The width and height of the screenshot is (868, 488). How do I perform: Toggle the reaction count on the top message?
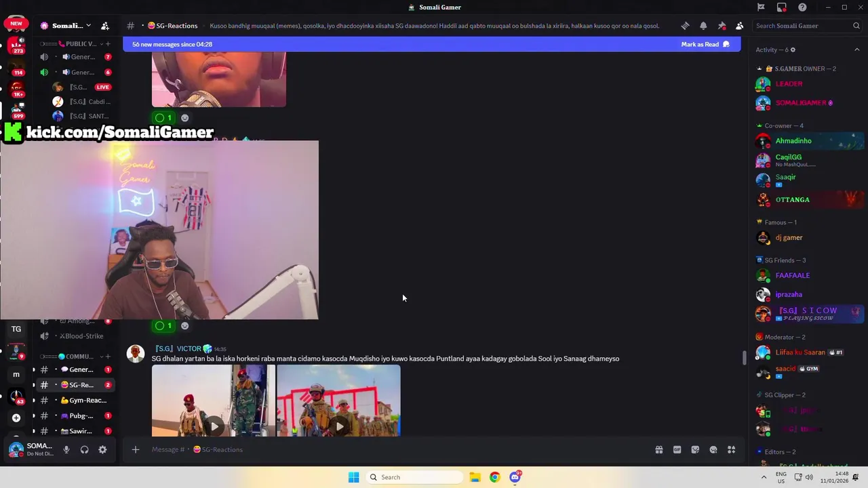click(163, 118)
